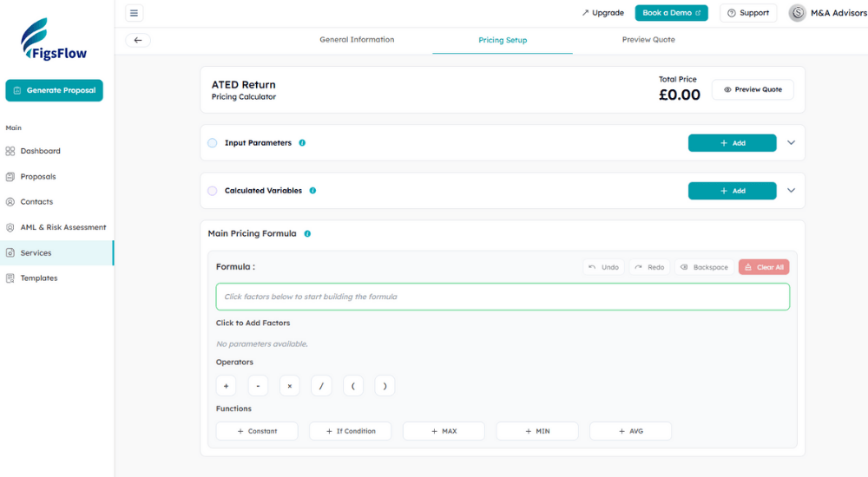The height and width of the screenshot is (477, 868).
Task: Click the Upgrade link
Action: (602, 13)
